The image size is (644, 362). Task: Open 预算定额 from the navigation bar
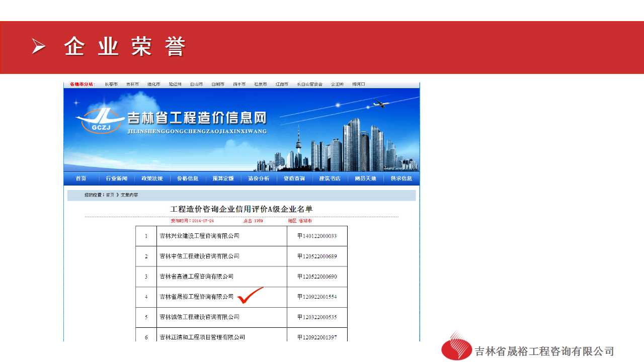pos(223,178)
